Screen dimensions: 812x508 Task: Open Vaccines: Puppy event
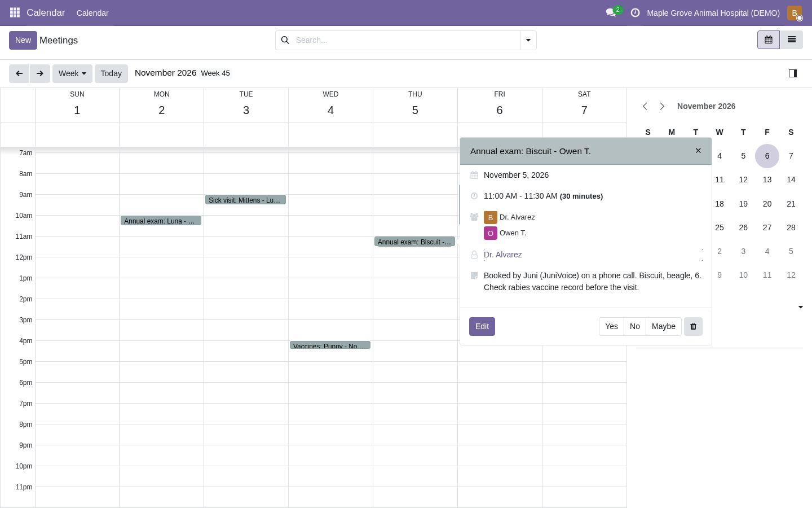click(x=330, y=345)
